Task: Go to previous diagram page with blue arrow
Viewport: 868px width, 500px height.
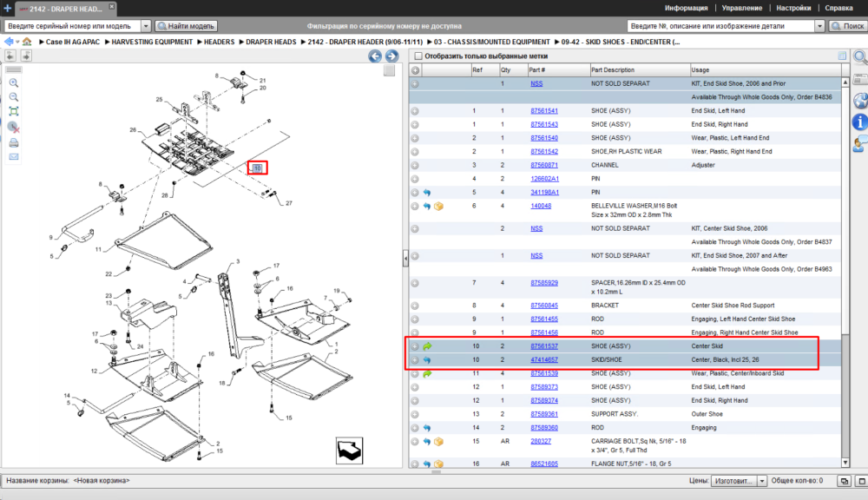Action: click(375, 56)
